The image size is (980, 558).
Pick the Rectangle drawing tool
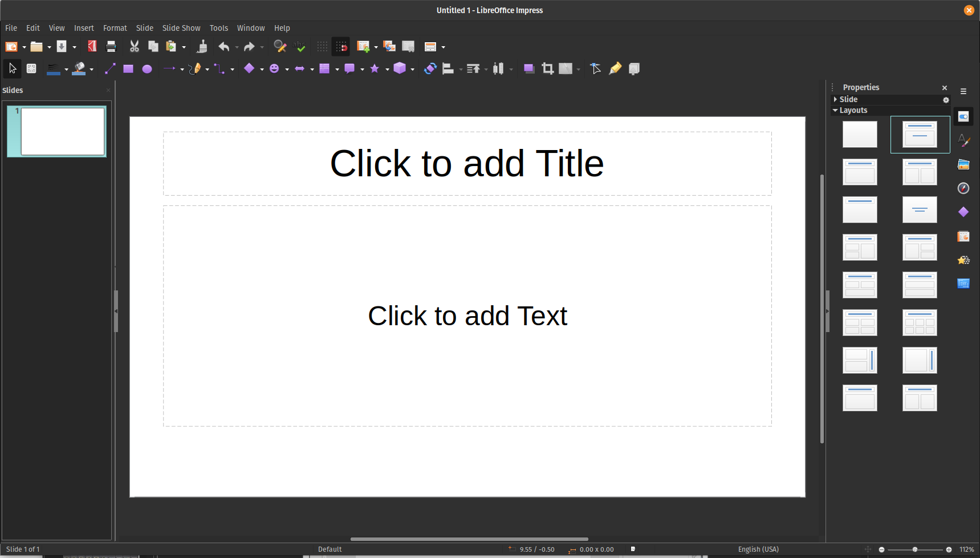128,68
